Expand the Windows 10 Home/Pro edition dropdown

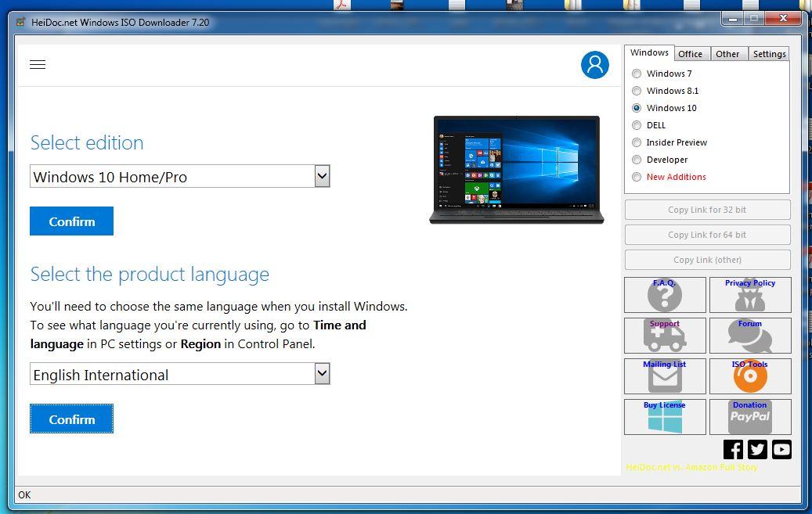[322, 176]
